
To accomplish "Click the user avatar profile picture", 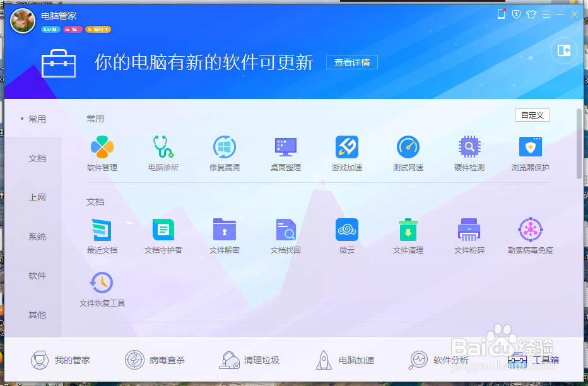I will coord(22,21).
